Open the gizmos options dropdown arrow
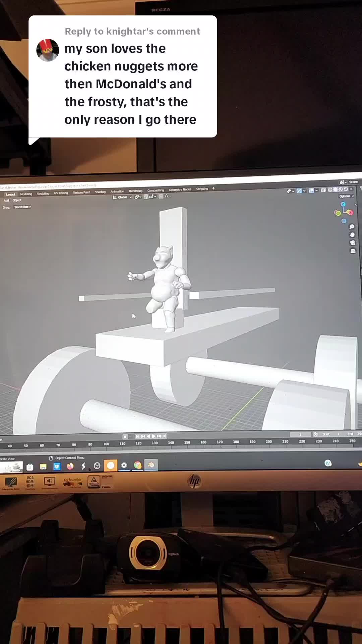The height and width of the screenshot is (644, 362). [304, 191]
